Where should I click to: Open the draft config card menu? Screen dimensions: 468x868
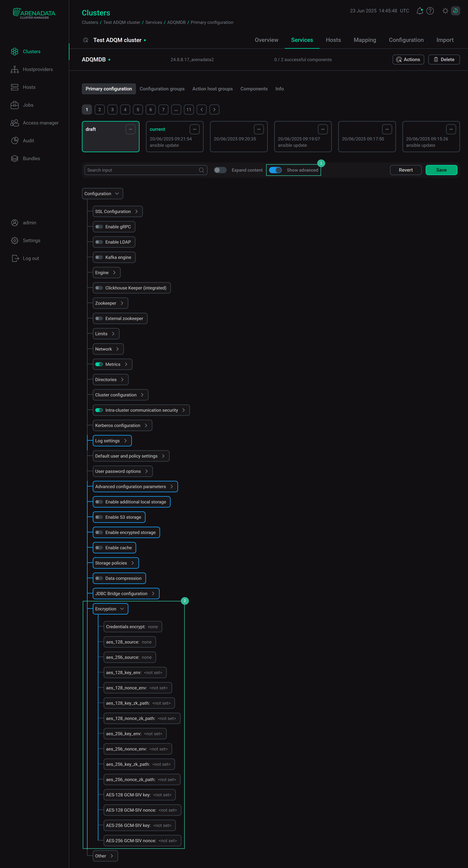130,129
